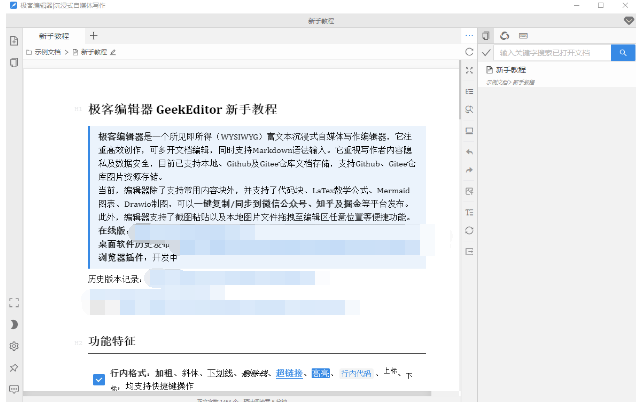Open the 示例文档 folder breadcrumb
This screenshot has width=636, height=402.
click(46, 51)
